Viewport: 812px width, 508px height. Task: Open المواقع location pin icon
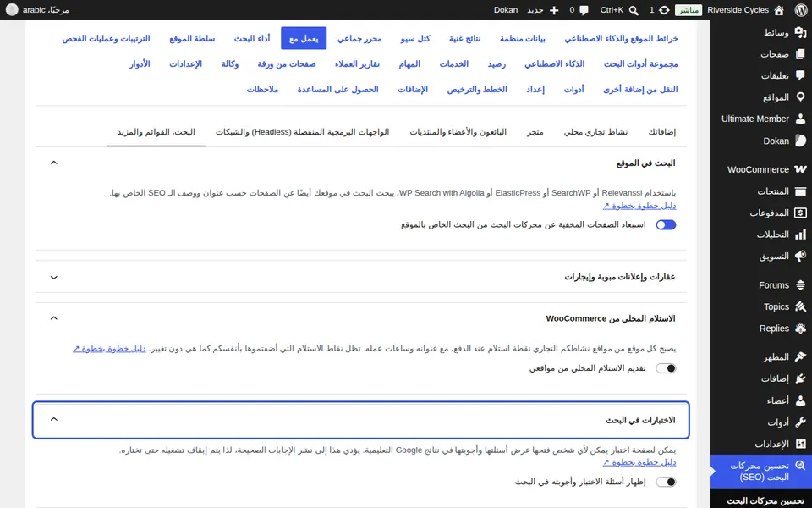click(x=800, y=97)
